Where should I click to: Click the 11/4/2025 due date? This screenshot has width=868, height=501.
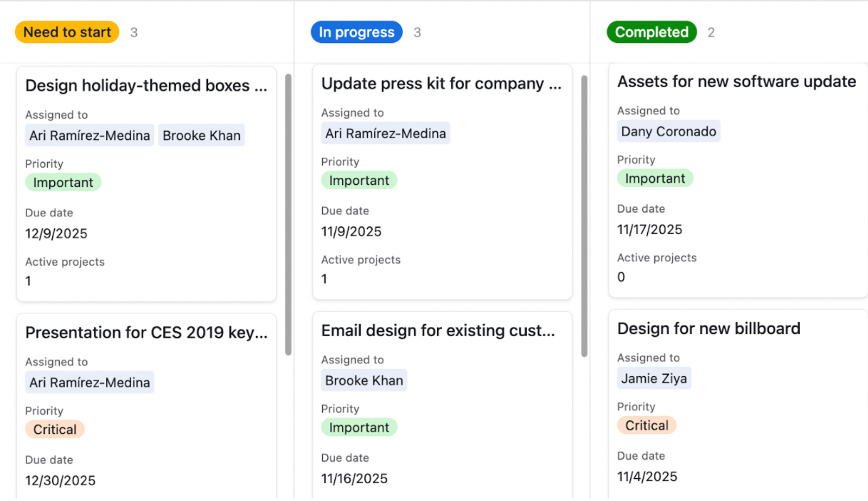click(647, 477)
